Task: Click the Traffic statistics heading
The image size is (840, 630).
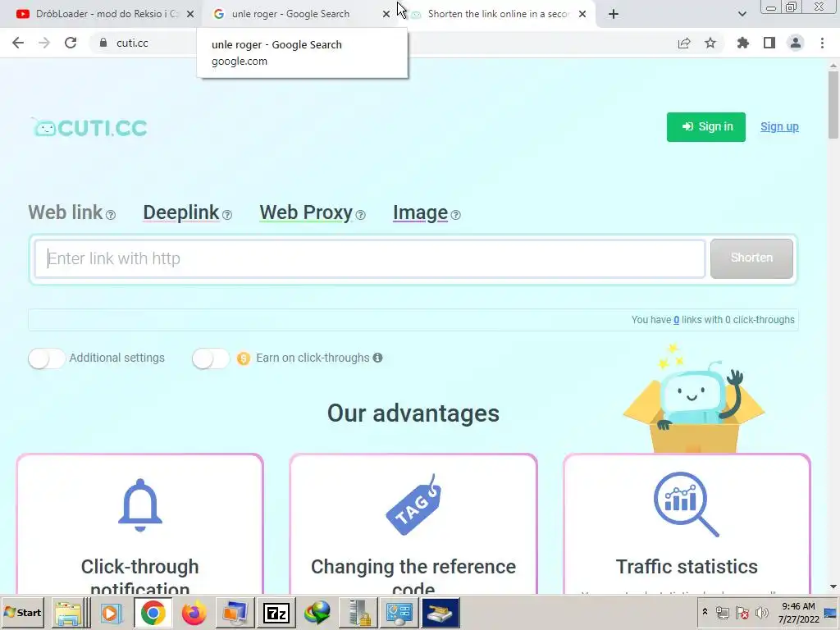Action: 687,567
